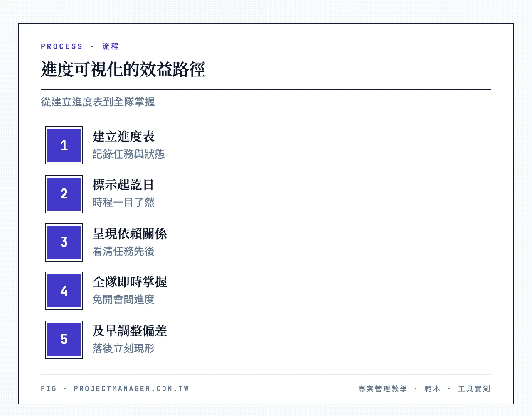Click the step 3 number box
Screen dimensions: 532x416
click(64, 242)
